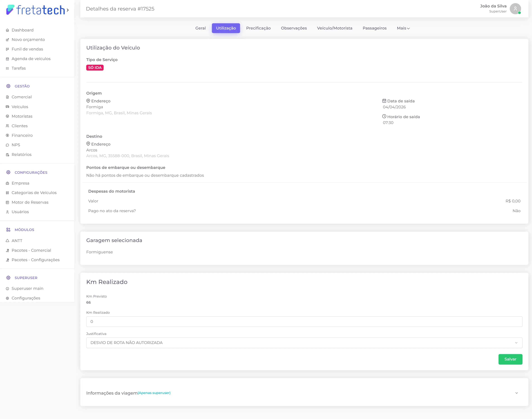This screenshot has width=532, height=419.
Task: Click the NPS chat bubble icon
Action: coord(7,145)
